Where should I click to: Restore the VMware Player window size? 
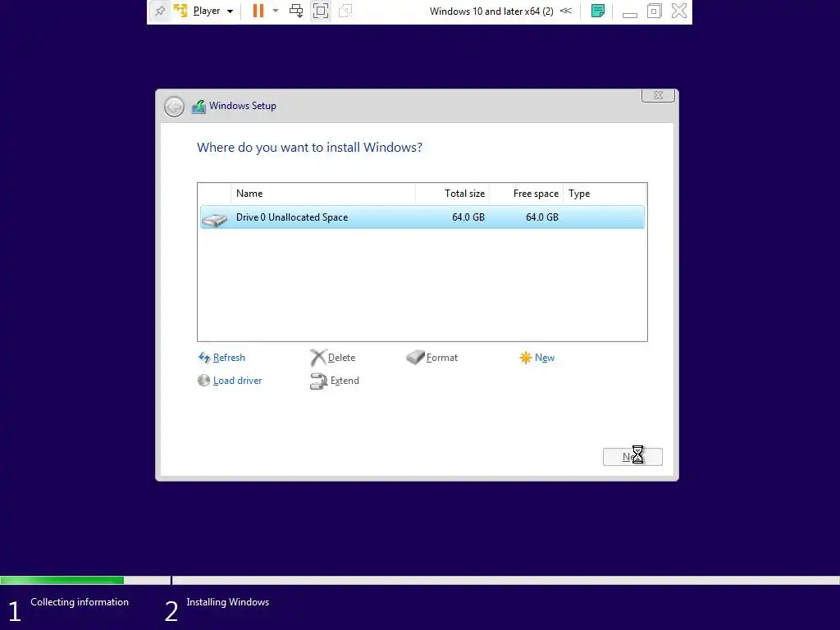[x=654, y=11]
